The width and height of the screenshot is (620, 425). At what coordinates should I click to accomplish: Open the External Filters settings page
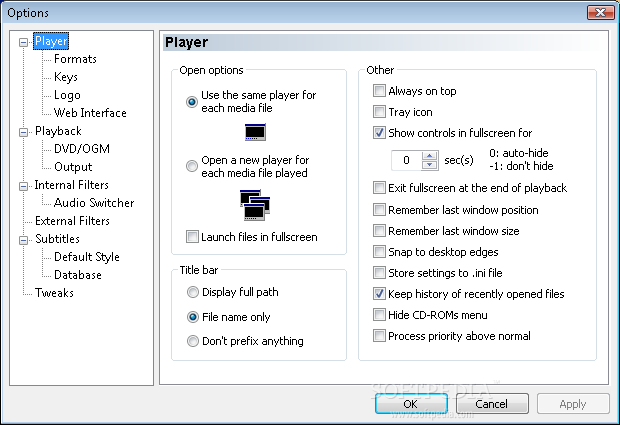[72, 221]
